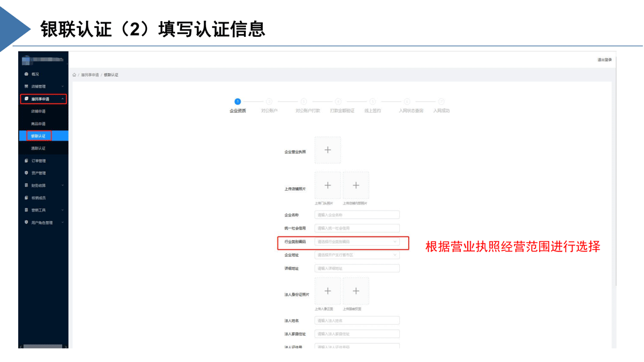
Task: Click the 详细地址 input field
Action: pyautogui.click(x=357, y=268)
